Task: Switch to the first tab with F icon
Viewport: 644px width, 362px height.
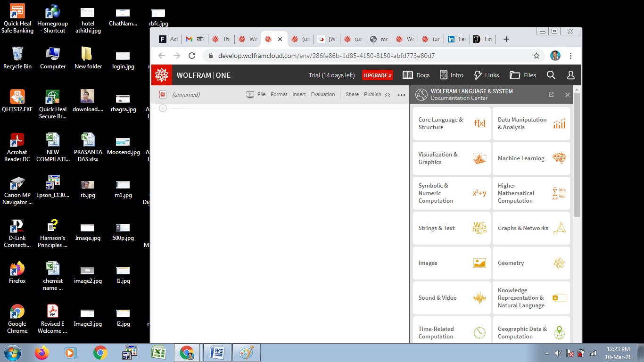Action: coord(168,39)
